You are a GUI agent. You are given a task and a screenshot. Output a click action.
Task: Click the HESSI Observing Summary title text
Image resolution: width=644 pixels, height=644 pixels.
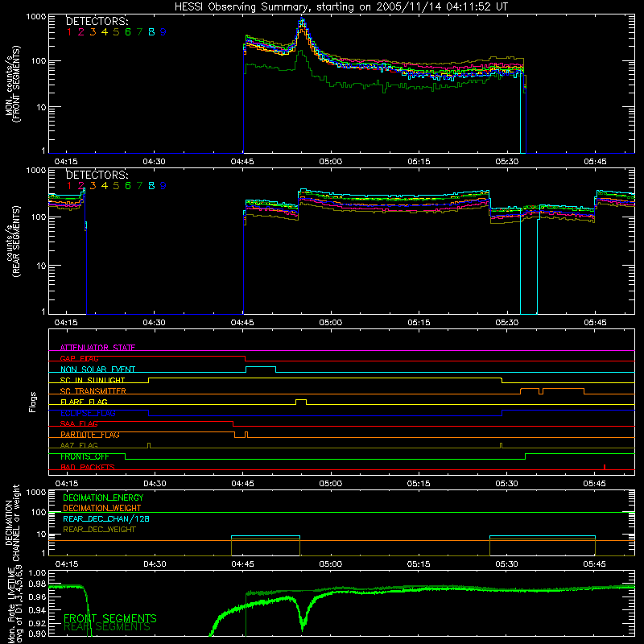(341, 6)
